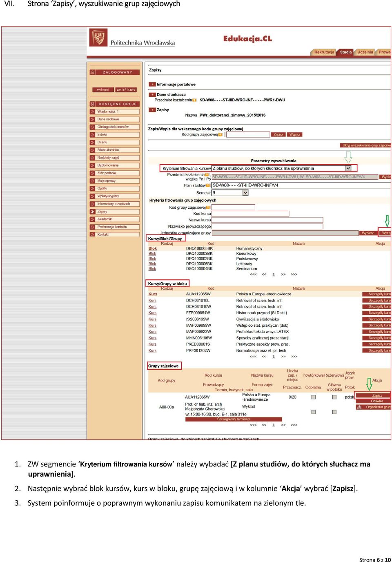392x562 pixels.
Task: Switch to Rekrutacja tab
Action: click(x=324, y=52)
